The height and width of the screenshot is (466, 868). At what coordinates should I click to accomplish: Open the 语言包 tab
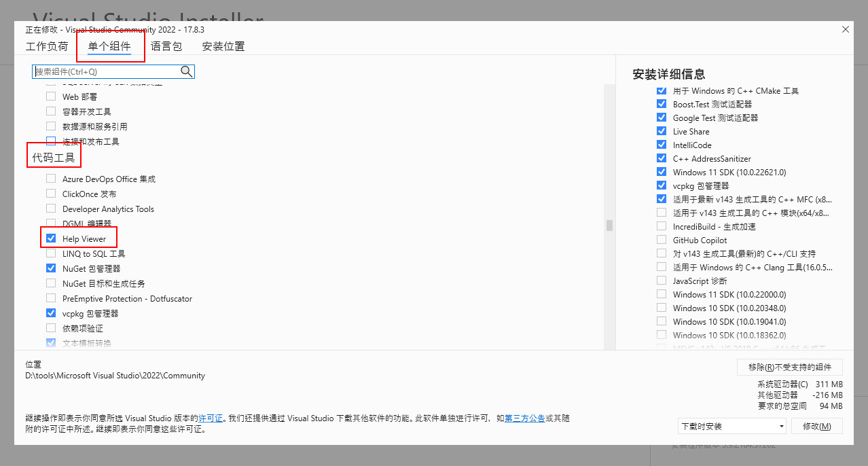[166, 46]
